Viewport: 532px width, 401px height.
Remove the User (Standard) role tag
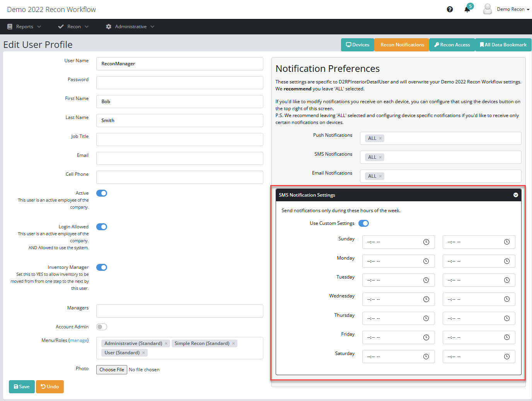point(143,353)
